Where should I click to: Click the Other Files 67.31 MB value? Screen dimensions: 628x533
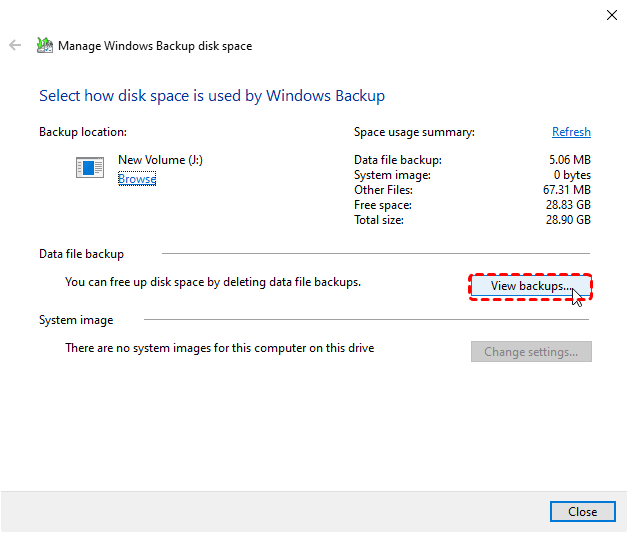(566, 190)
